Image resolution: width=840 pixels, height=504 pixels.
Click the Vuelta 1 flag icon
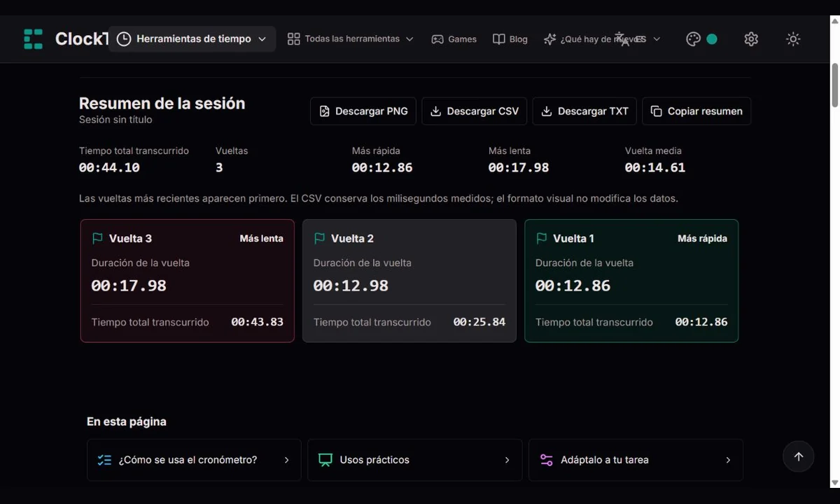pyautogui.click(x=541, y=239)
